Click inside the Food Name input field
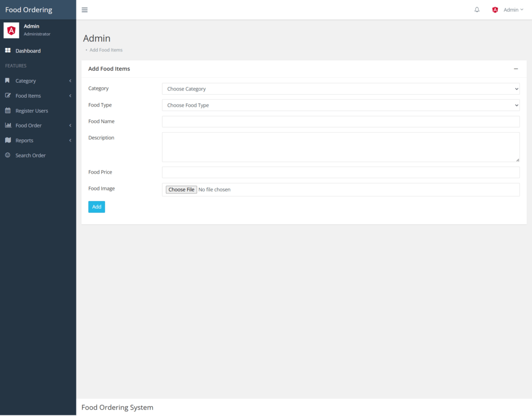Viewport: 532px width, 416px height. 341,121
